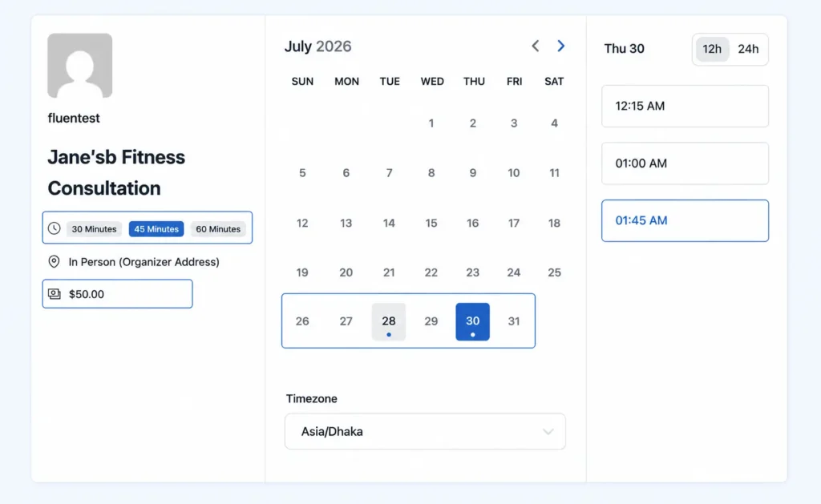
Task: Click date 2 in July
Action: click(x=472, y=123)
